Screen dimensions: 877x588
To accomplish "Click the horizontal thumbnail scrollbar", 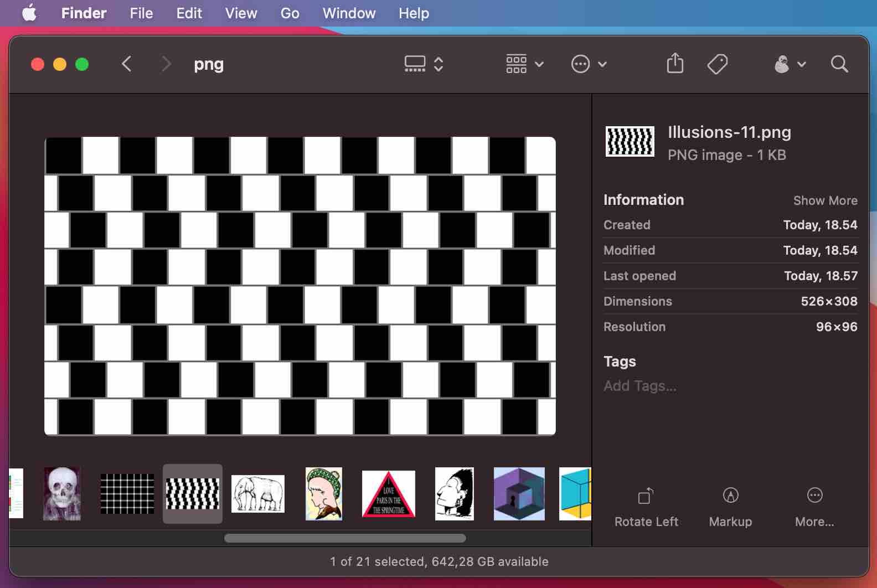I will point(345,538).
